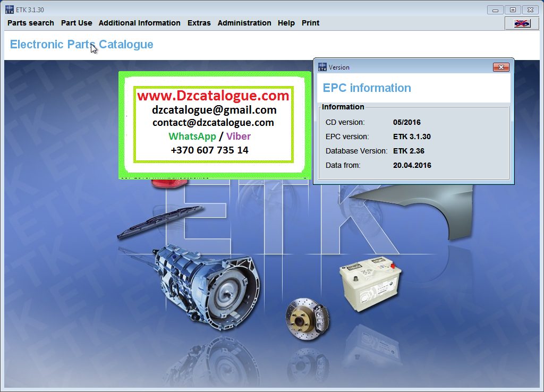Click the ETK icon in the Version dialog title
This screenshot has width=544, height=392.
click(322, 67)
